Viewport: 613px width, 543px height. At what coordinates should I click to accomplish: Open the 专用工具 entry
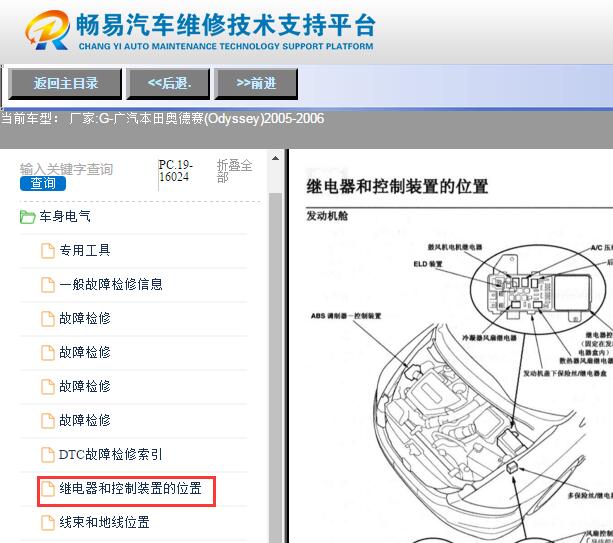(x=85, y=250)
